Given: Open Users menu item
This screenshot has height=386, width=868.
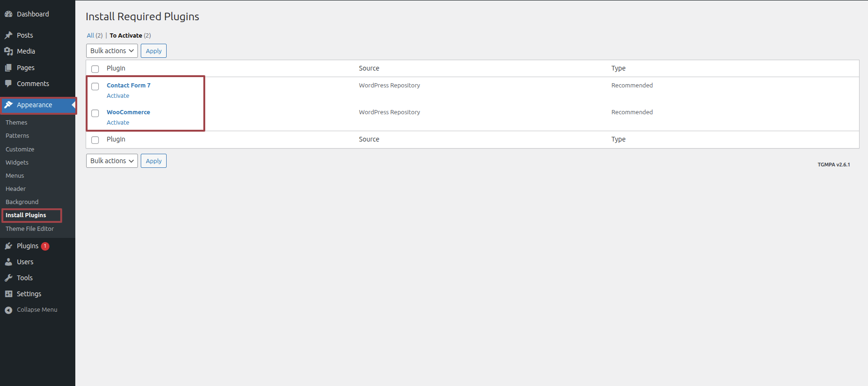Looking at the screenshot, I should pos(25,262).
